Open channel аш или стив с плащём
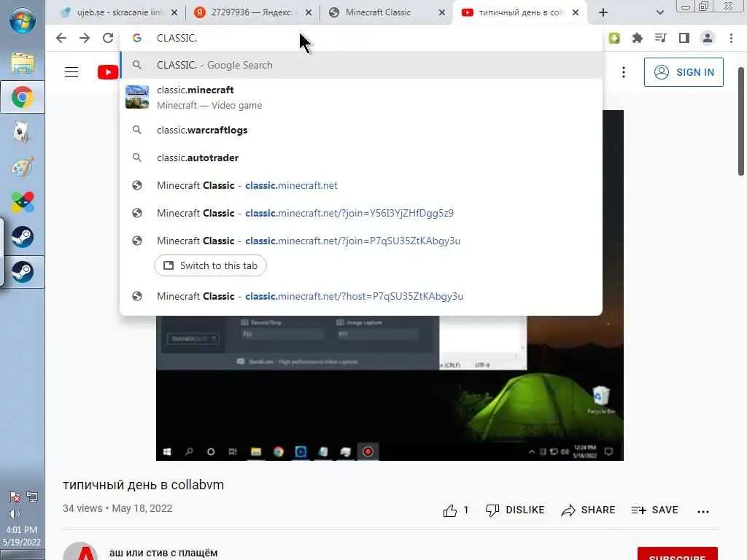Viewport: 747px width, 560px height. [163, 553]
